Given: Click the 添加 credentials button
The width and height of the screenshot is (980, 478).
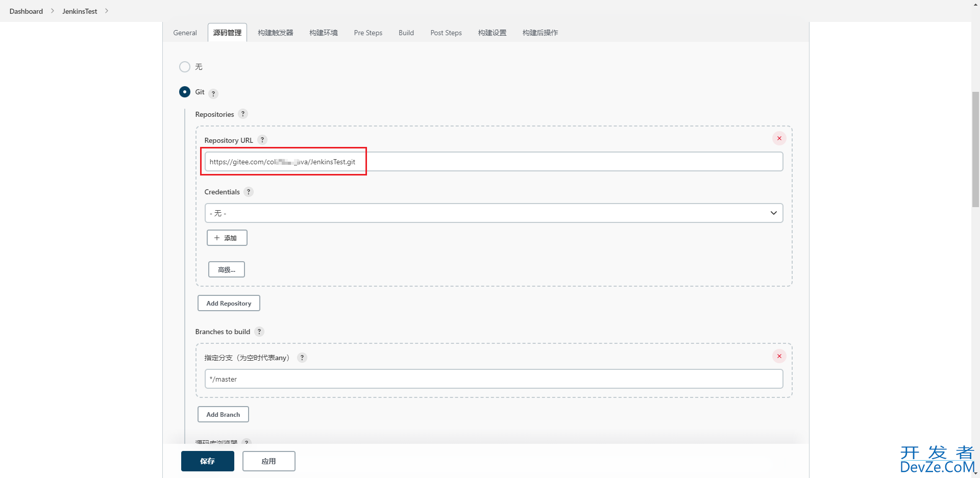Looking at the screenshot, I should coord(227,238).
